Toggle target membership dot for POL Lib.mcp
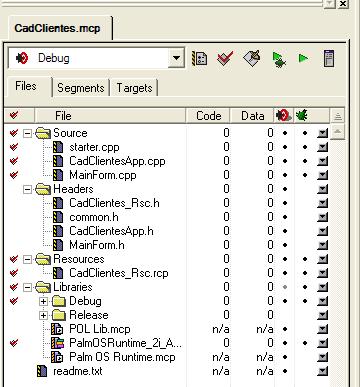 pyautogui.click(x=285, y=329)
